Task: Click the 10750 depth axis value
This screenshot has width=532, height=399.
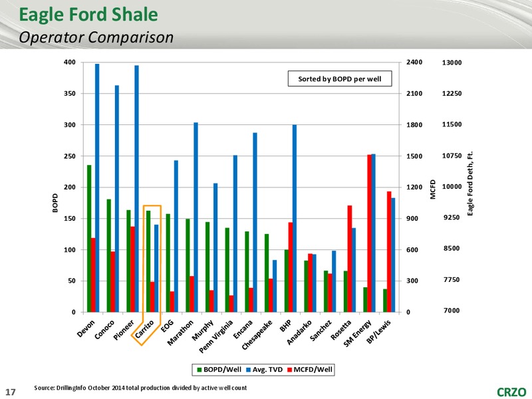Action: tap(452, 156)
